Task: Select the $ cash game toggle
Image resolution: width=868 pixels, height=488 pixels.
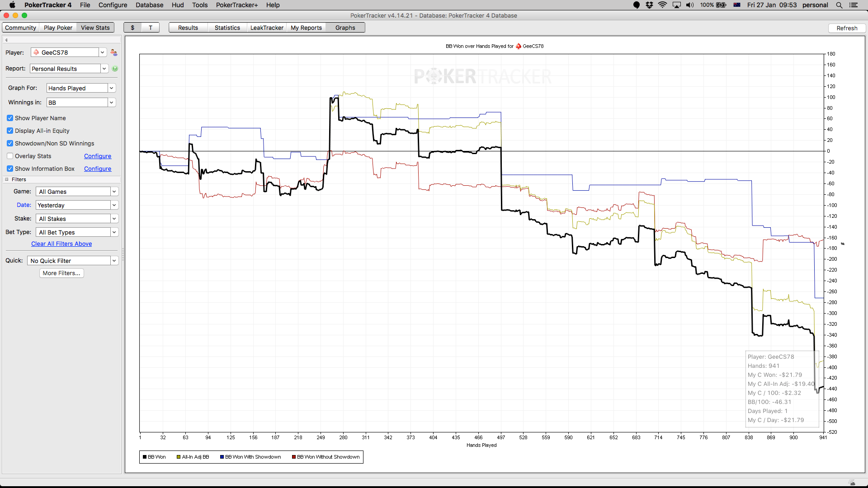Action: 132,28
